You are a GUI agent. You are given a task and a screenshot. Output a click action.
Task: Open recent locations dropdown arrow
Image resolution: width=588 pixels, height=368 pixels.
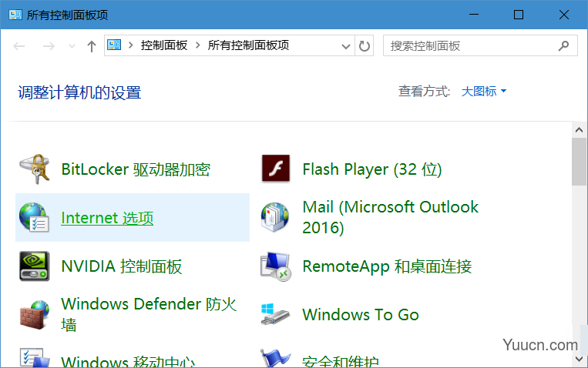72,46
